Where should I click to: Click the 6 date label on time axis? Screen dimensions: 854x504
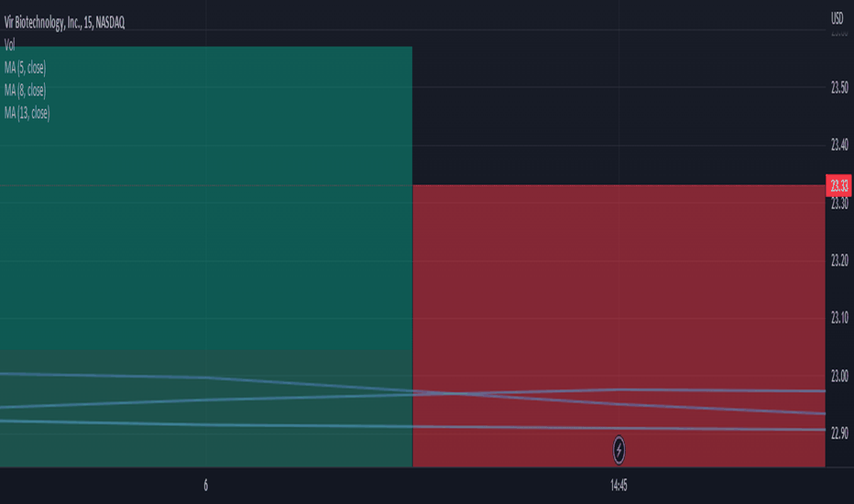click(x=206, y=486)
